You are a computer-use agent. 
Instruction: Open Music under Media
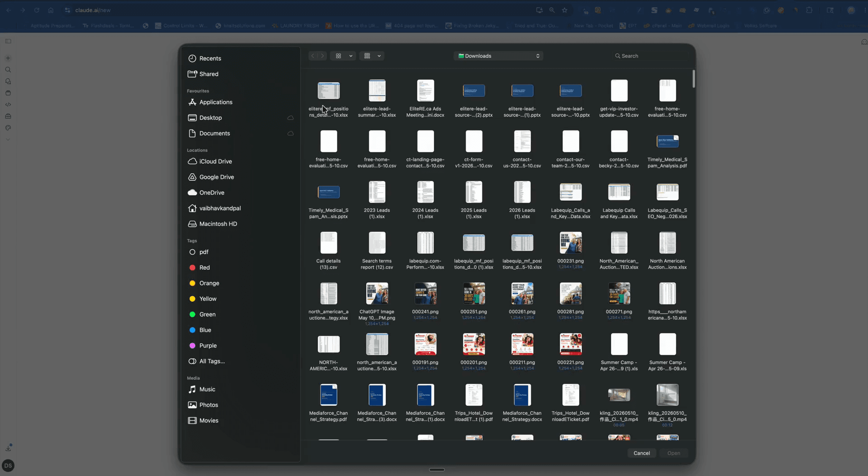coord(202,389)
